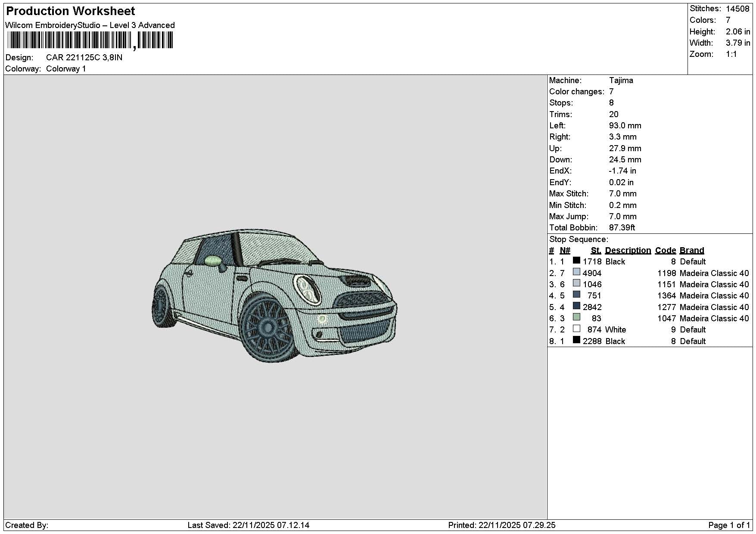Image resolution: width=756 pixels, height=534 pixels.
Task: Click the 'St.' column header
Action: (596, 251)
